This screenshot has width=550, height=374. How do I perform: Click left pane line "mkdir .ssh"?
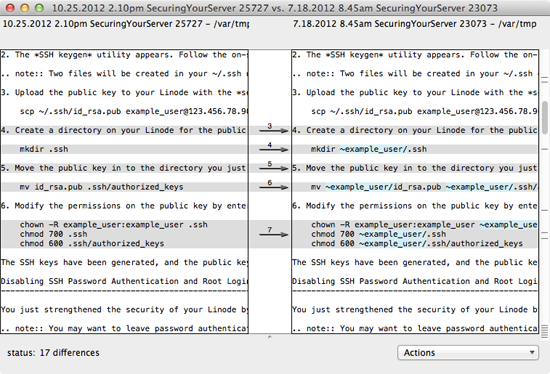(x=44, y=149)
